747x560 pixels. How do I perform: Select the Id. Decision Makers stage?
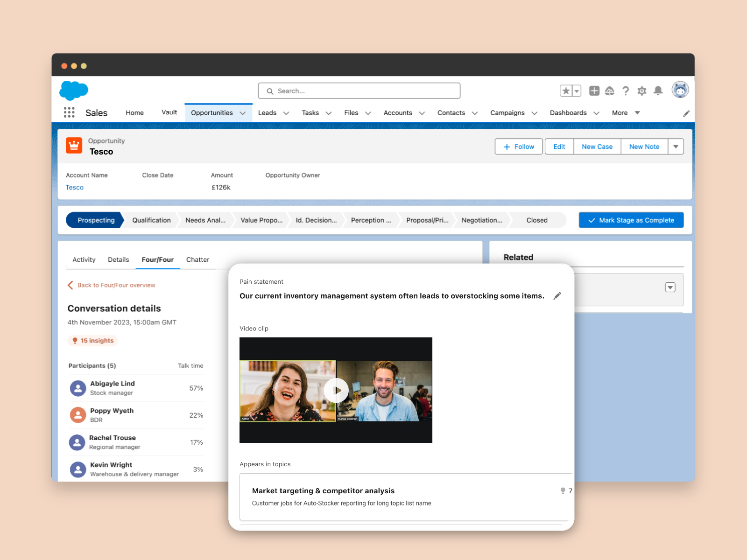pyautogui.click(x=316, y=220)
